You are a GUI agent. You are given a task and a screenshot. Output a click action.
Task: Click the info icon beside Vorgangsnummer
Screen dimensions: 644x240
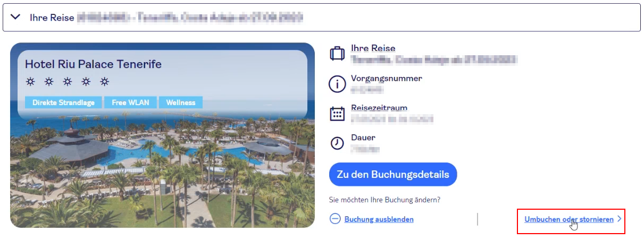(337, 84)
